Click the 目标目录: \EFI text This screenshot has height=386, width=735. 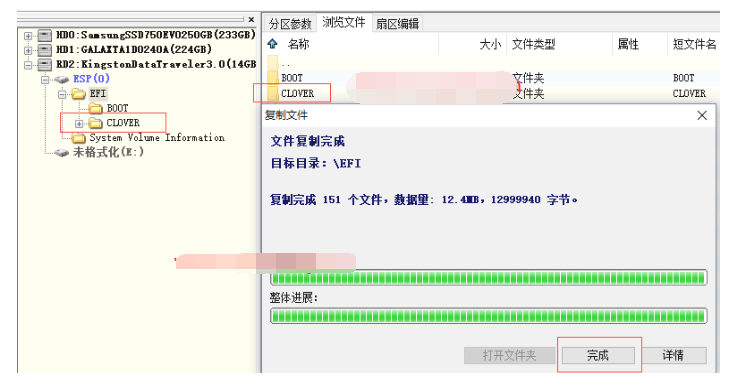point(316,164)
